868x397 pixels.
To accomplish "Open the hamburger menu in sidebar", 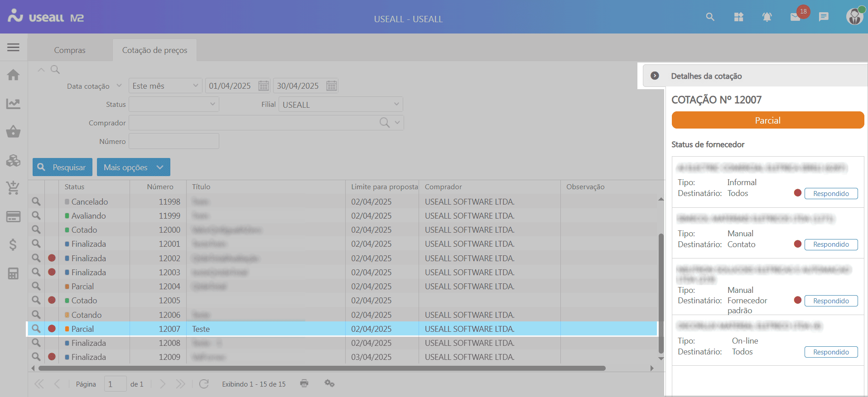I will pos(13,47).
